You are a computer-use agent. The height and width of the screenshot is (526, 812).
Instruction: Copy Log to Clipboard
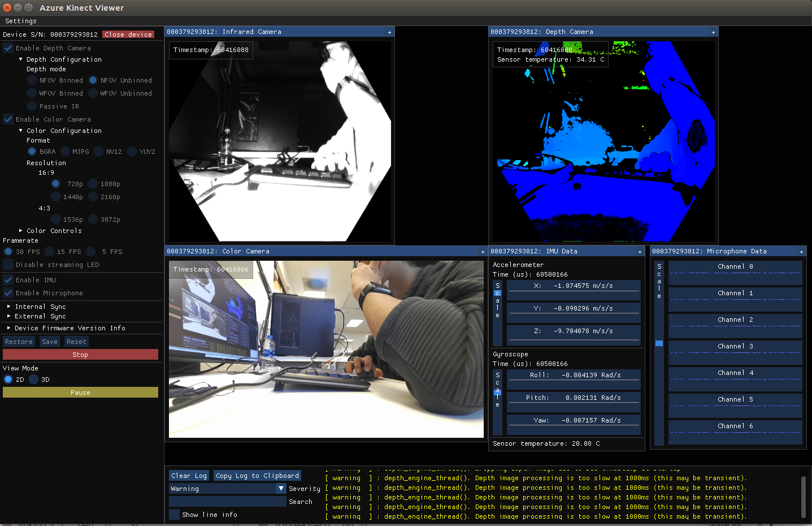click(257, 476)
